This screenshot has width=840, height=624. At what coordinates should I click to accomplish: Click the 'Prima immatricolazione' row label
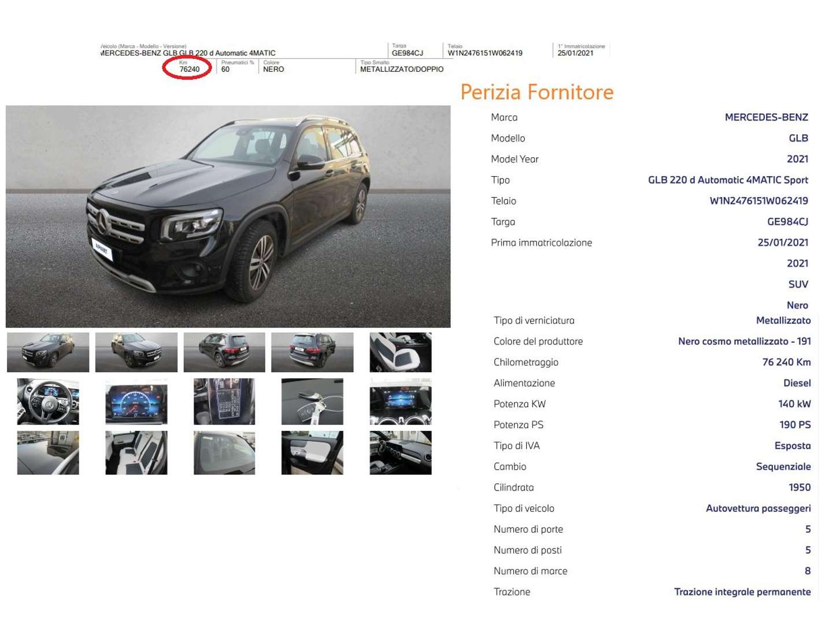[x=542, y=243]
